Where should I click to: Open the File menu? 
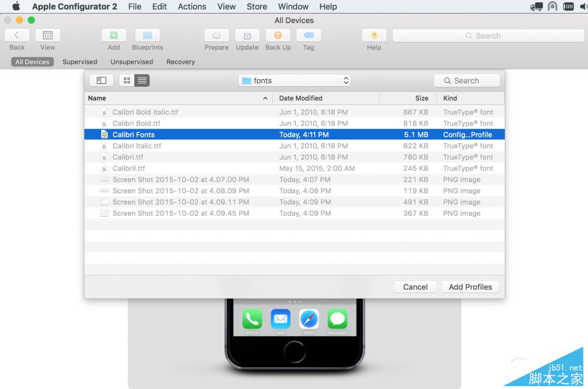click(x=134, y=6)
